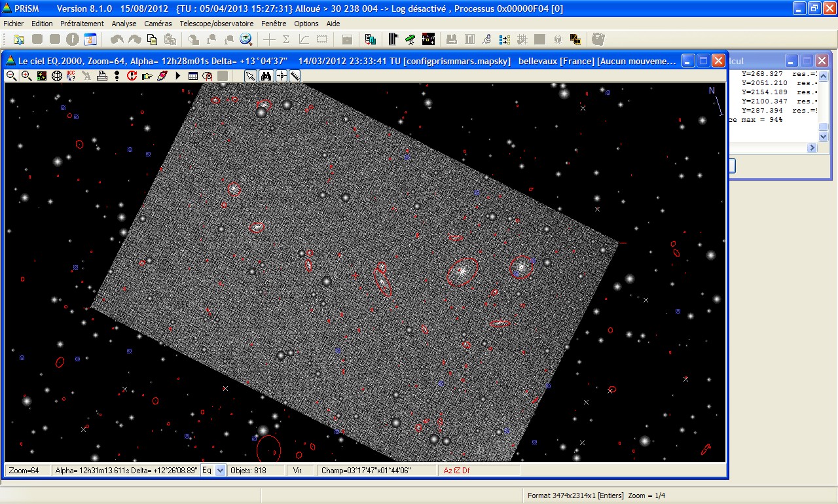Screen dimensions: 838x504
Task: Open the Telescope/observatoire menu
Action: click(216, 24)
